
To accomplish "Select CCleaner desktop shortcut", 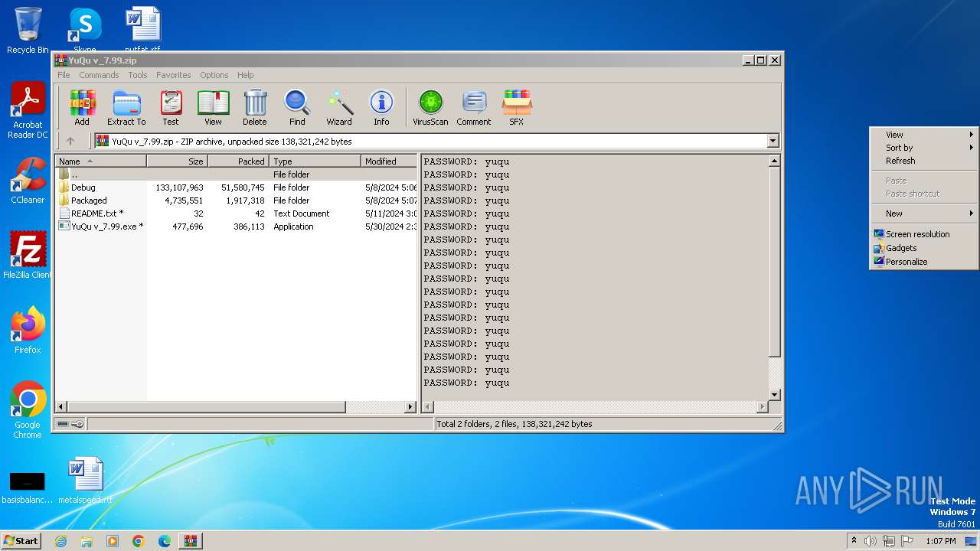I will point(28,181).
